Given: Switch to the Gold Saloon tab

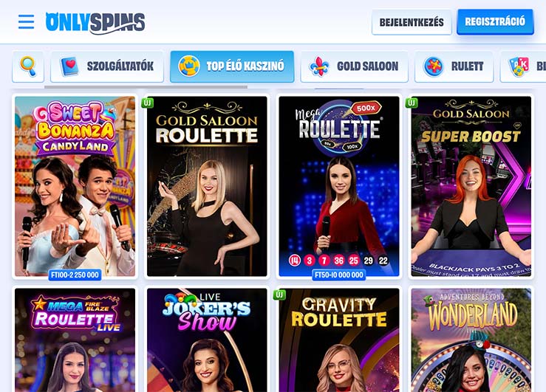Looking at the screenshot, I should (x=354, y=66).
